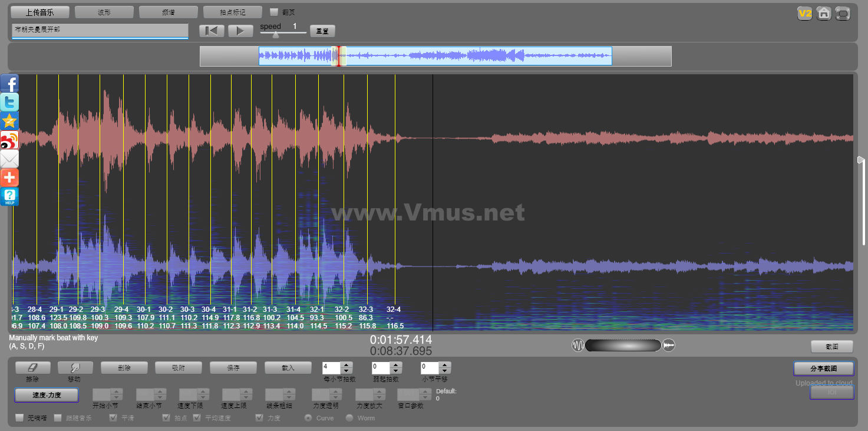The image size is (868, 431).
Task: Click the 吸附 snap button
Action: (x=179, y=367)
